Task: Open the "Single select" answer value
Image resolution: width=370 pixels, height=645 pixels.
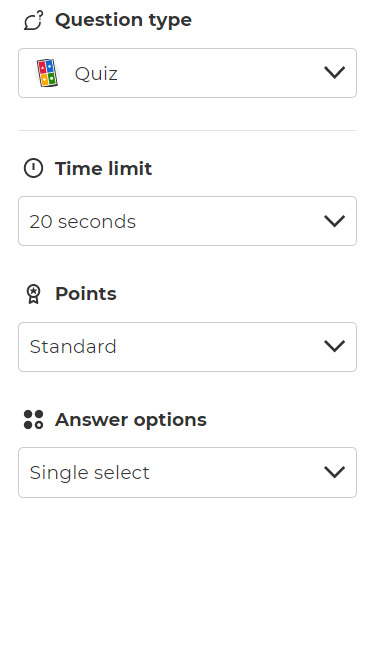Action: pos(89,473)
